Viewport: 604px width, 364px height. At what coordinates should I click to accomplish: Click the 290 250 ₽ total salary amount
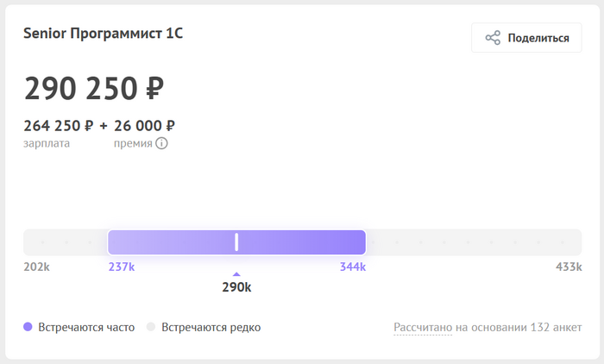click(x=94, y=88)
